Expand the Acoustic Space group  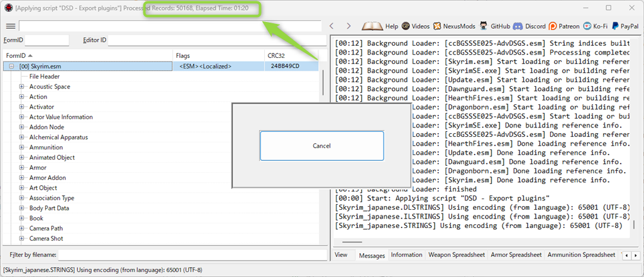tap(22, 87)
